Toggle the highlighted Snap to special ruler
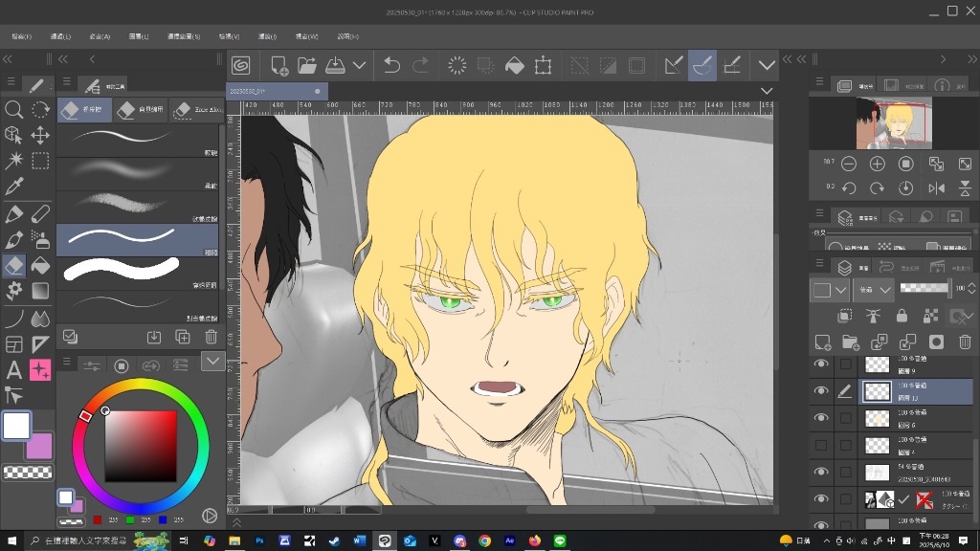This screenshot has width=980, height=551. (702, 65)
